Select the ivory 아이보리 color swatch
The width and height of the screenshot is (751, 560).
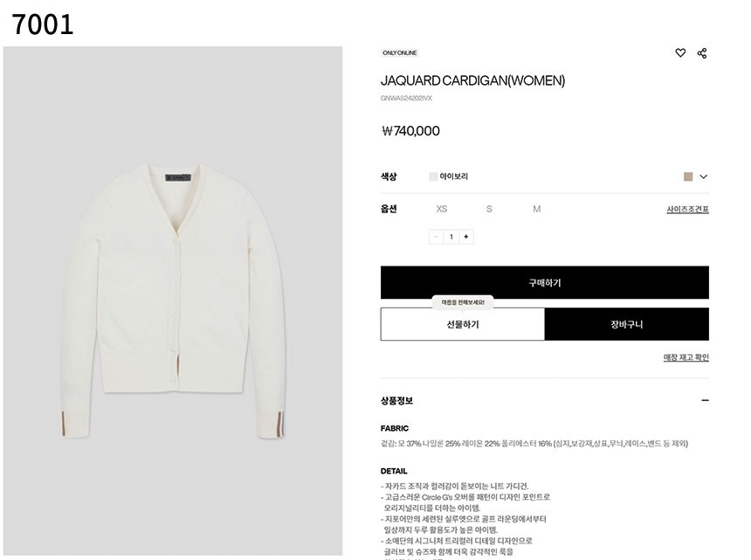click(x=433, y=176)
